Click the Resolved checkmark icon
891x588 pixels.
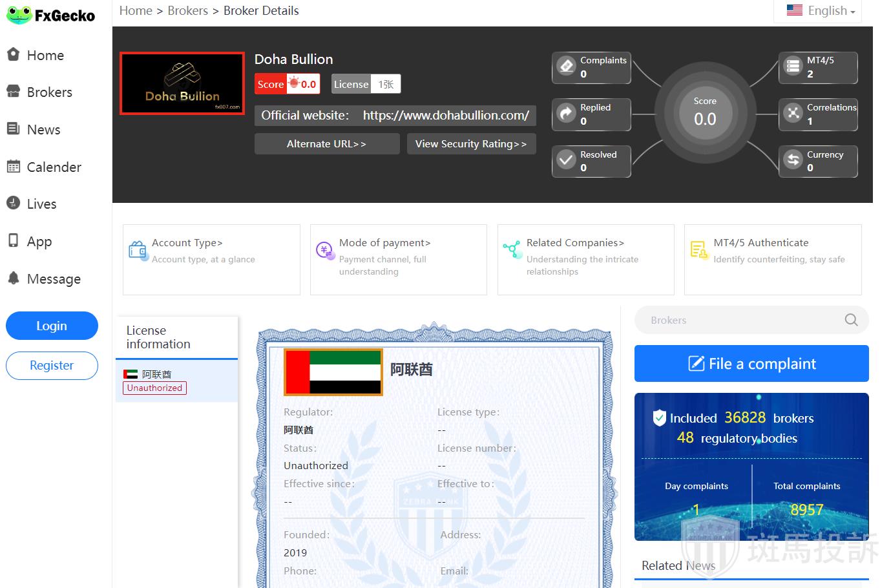pyautogui.click(x=567, y=160)
